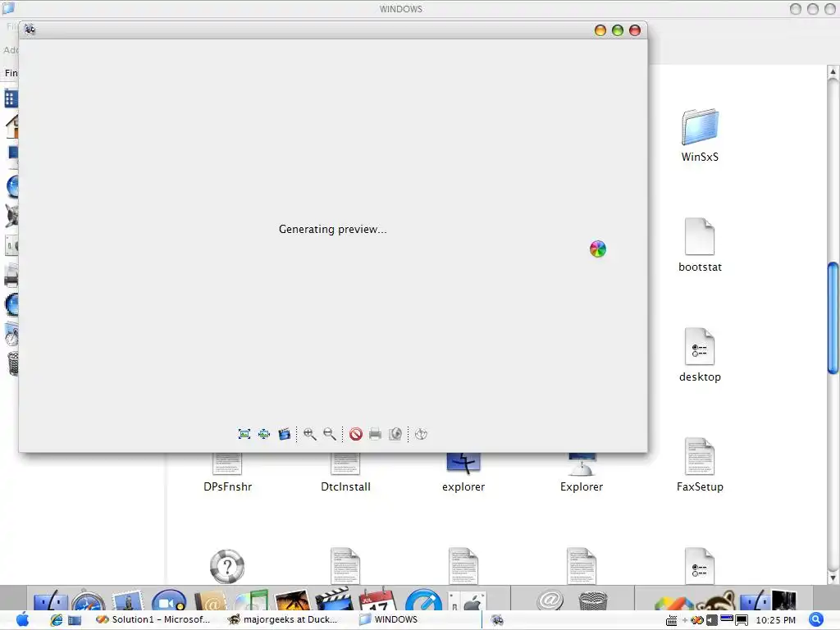Open iPhoto palm tree icon in dock
This screenshot has width=840, height=630.
[292, 600]
